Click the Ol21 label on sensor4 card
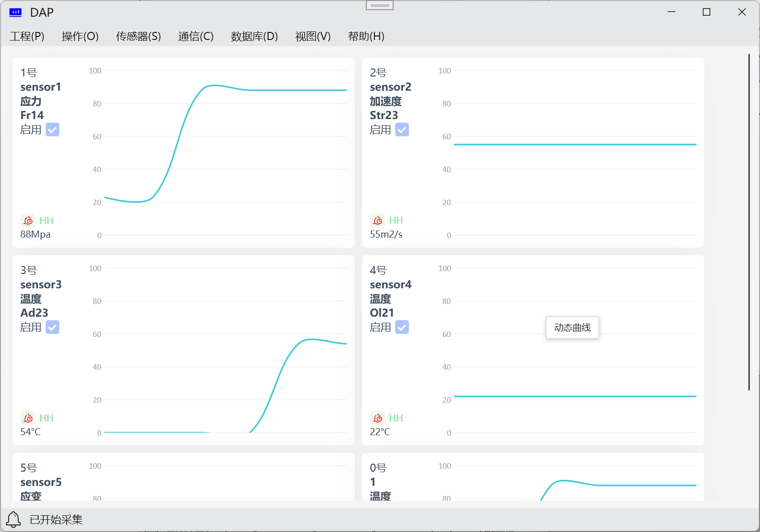This screenshot has height=532, width=760. 382,313
